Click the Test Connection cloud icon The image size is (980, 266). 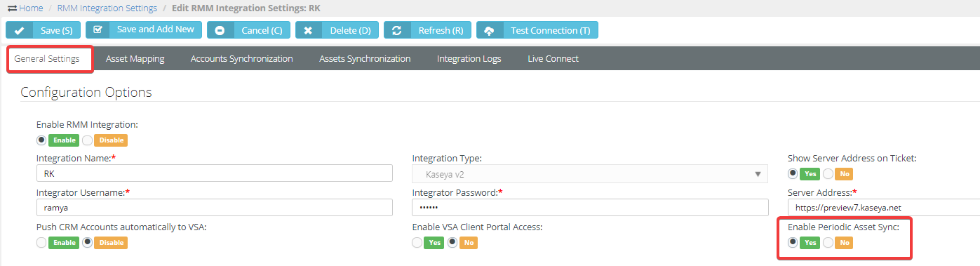coord(489,31)
